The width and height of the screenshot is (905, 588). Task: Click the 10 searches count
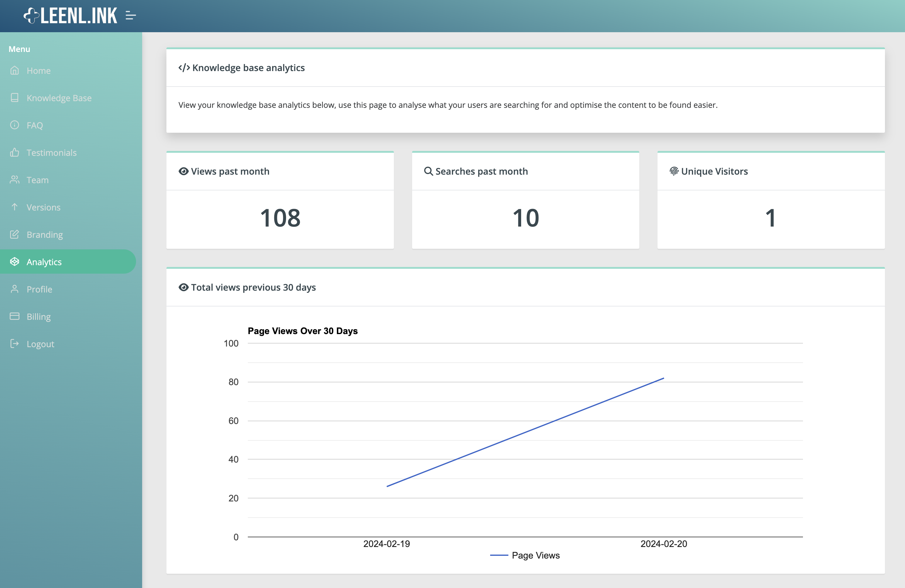[x=526, y=218]
